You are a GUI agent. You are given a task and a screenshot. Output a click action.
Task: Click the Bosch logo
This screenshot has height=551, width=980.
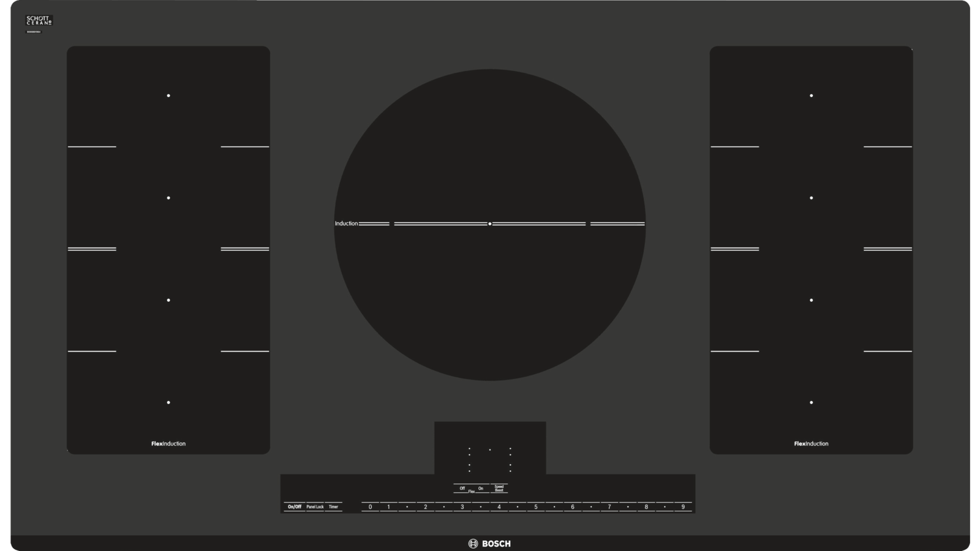489,544
